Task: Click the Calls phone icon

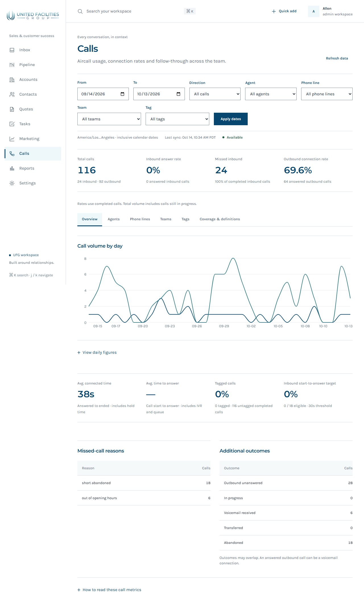Action: (x=12, y=154)
